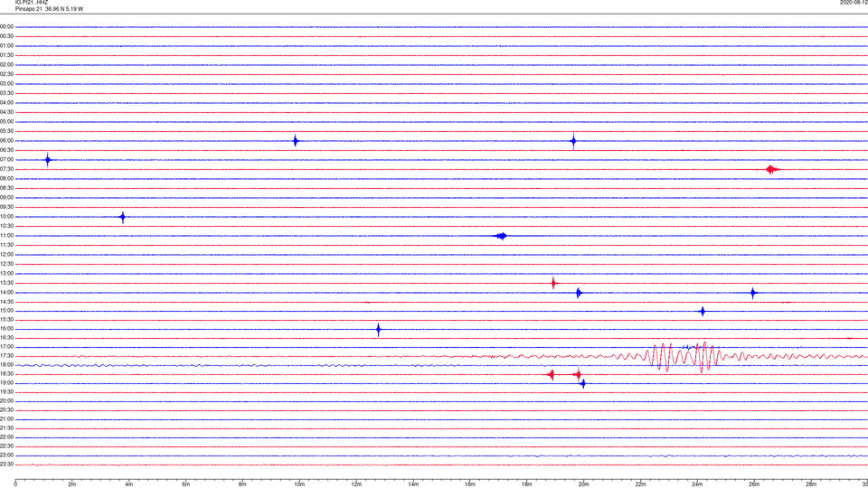
Task: Click the second red spike on the 18:30 trace
Action: pyautogui.click(x=578, y=374)
